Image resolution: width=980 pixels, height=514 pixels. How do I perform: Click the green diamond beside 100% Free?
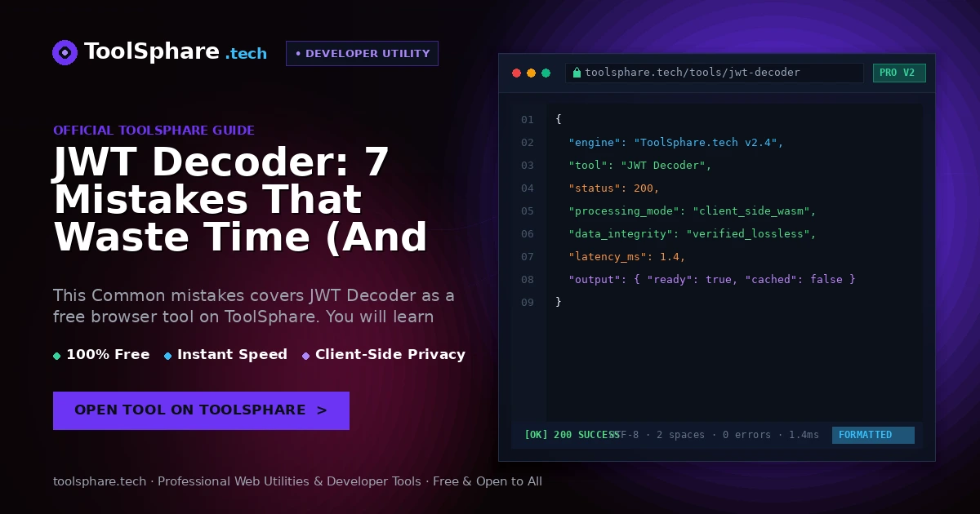[x=56, y=356]
